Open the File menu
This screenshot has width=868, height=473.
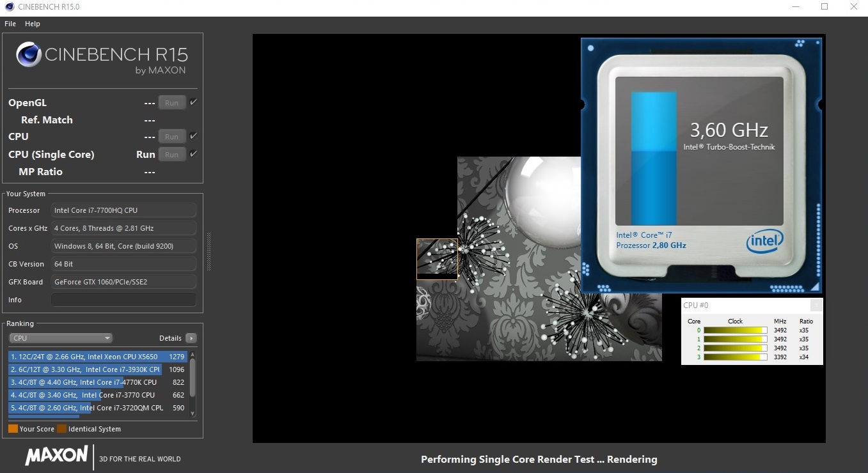coord(10,24)
